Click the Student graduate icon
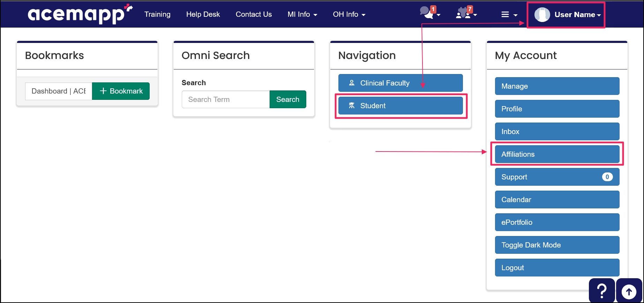Image resolution: width=644 pixels, height=303 pixels. pos(352,105)
